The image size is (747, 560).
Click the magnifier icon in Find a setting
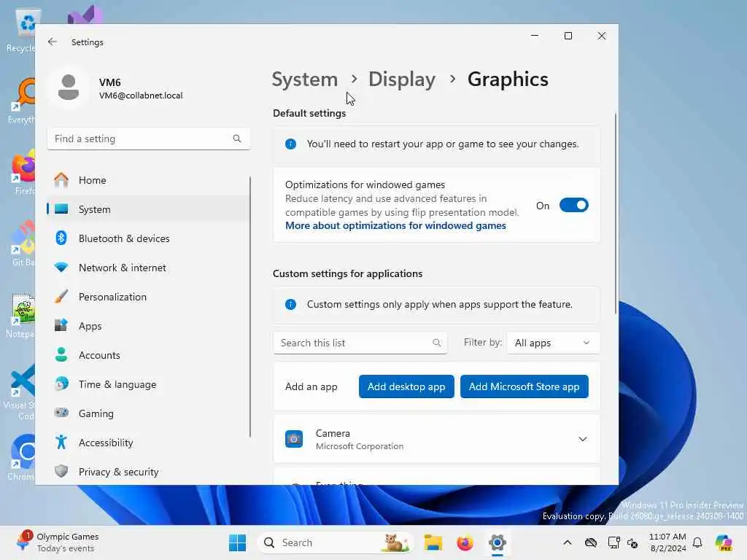click(237, 139)
